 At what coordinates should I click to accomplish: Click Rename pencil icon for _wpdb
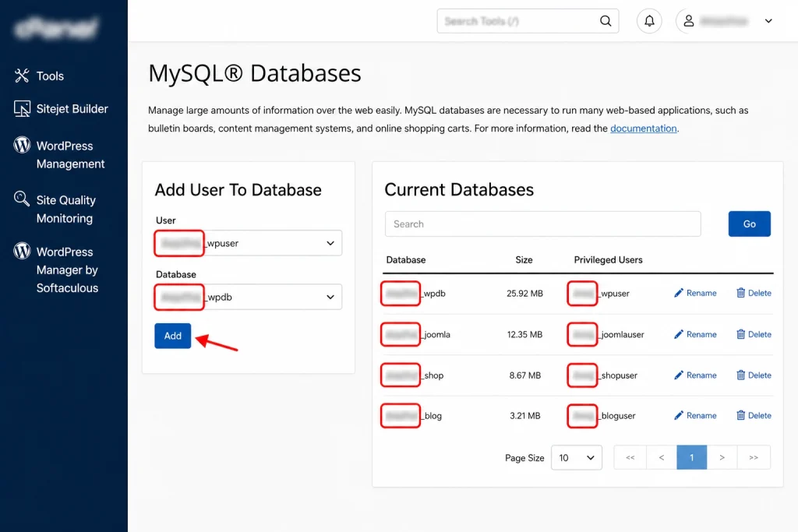pyautogui.click(x=679, y=293)
